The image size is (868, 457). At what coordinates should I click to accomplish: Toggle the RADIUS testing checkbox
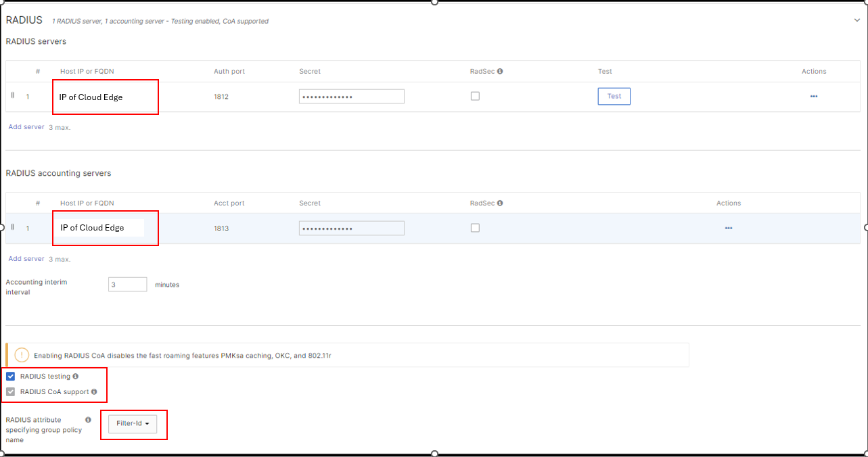tap(11, 377)
